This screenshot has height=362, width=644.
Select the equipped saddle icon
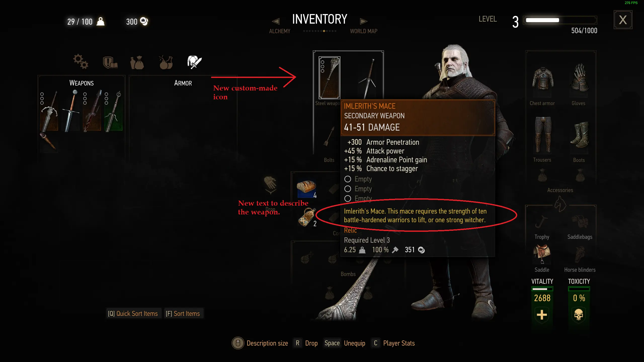point(542,254)
